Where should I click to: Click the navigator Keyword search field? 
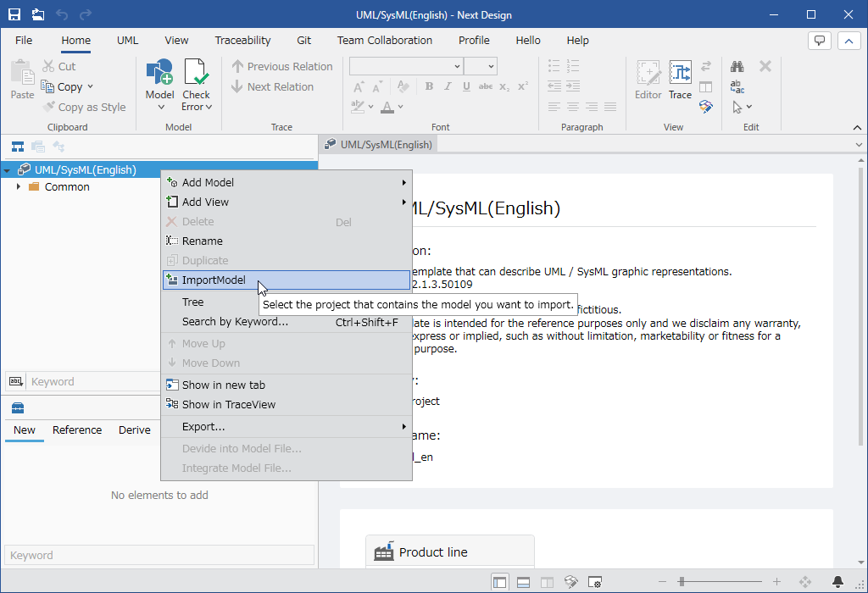click(x=94, y=382)
